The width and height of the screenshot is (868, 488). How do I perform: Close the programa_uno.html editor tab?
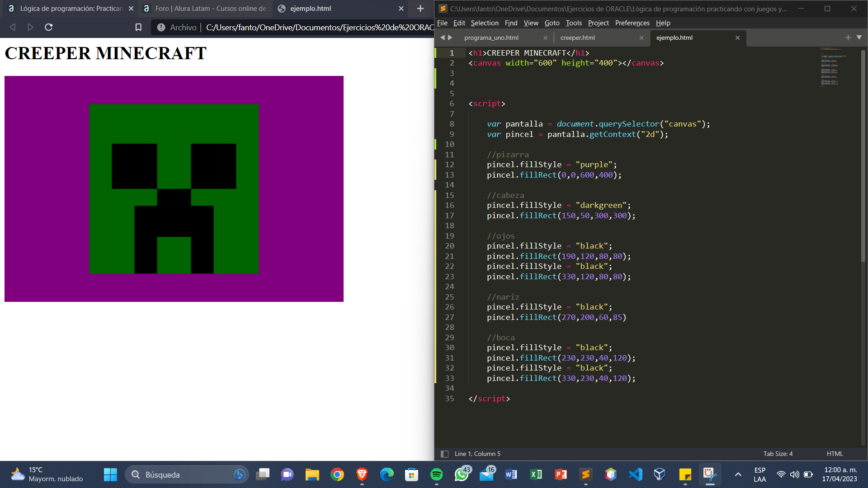(x=545, y=38)
